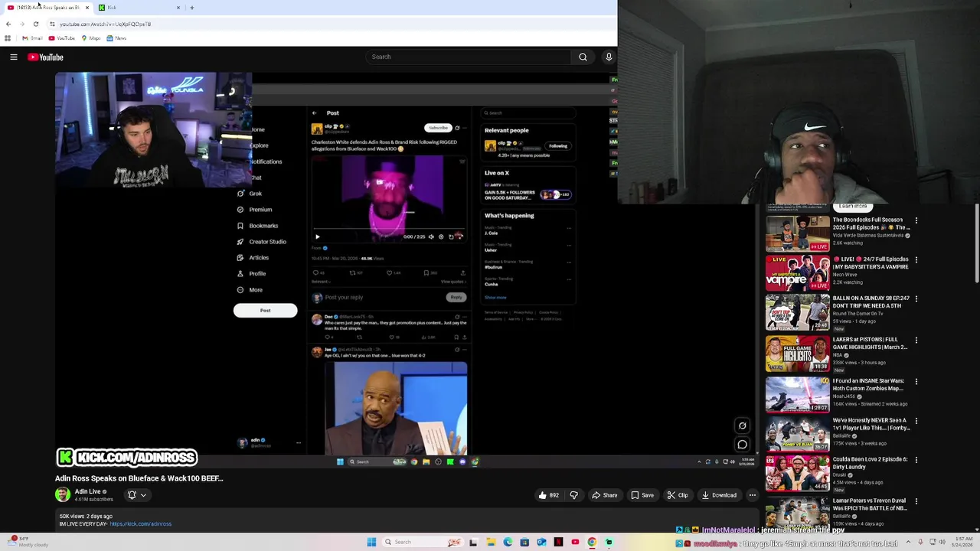980x551 pixels.
Task: Open options menu for Boondocks Full Season video
Action: tap(916, 220)
